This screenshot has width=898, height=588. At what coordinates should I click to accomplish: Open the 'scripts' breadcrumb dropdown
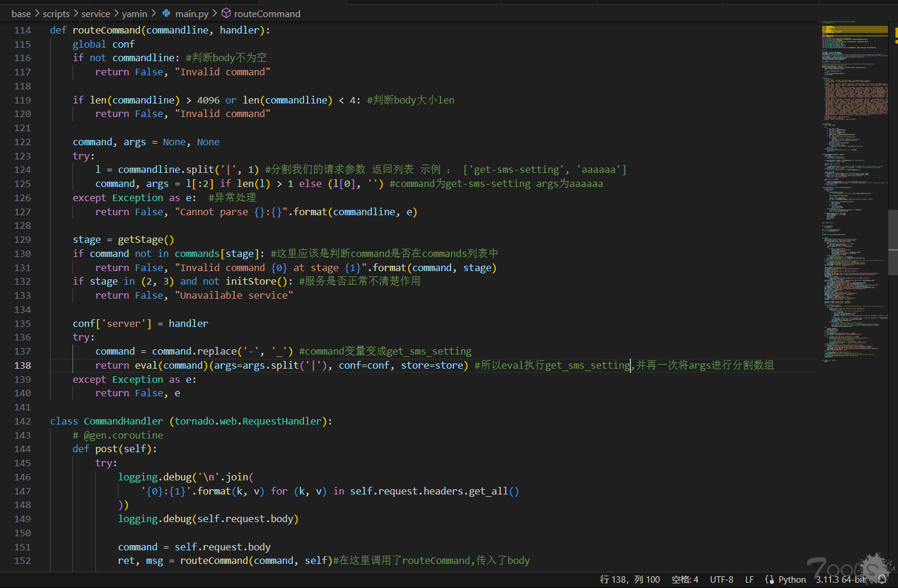coord(56,14)
